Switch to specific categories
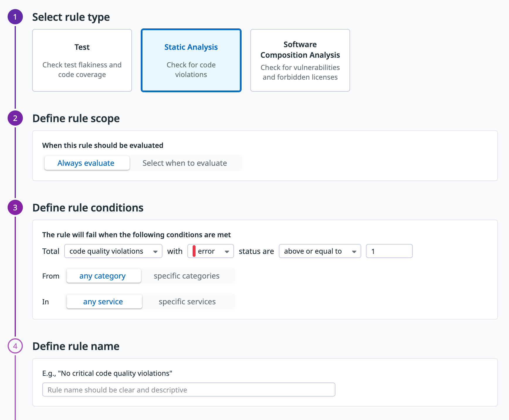 tap(186, 276)
